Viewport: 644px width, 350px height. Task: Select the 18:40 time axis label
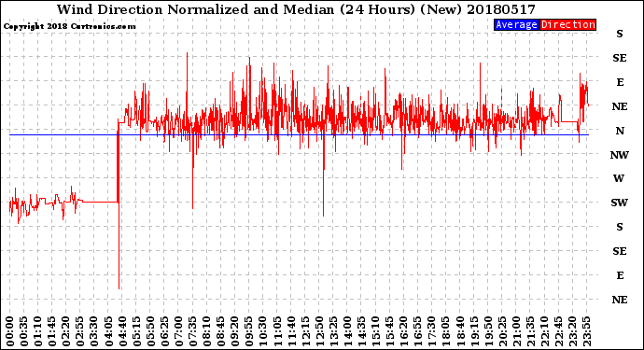click(460, 331)
